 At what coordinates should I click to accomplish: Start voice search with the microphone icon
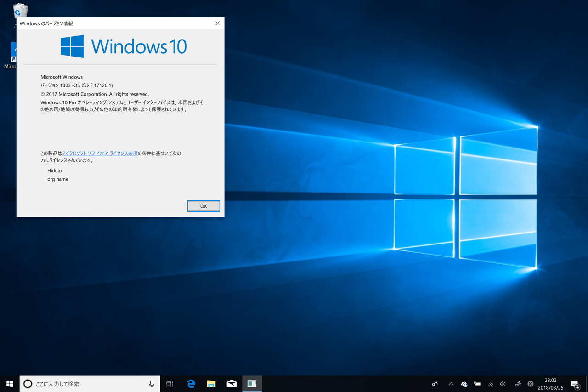click(x=152, y=384)
